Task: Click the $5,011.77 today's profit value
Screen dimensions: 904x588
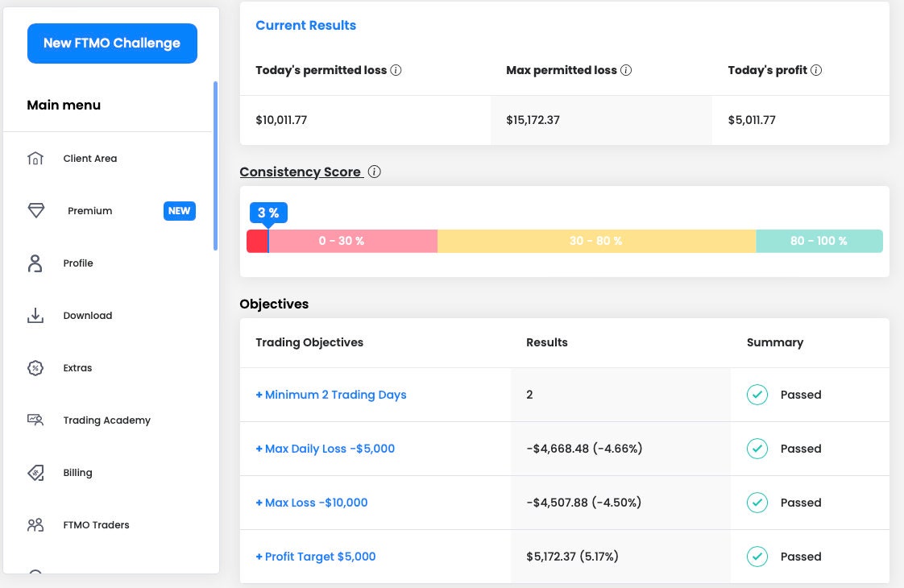Action: coord(752,120)
